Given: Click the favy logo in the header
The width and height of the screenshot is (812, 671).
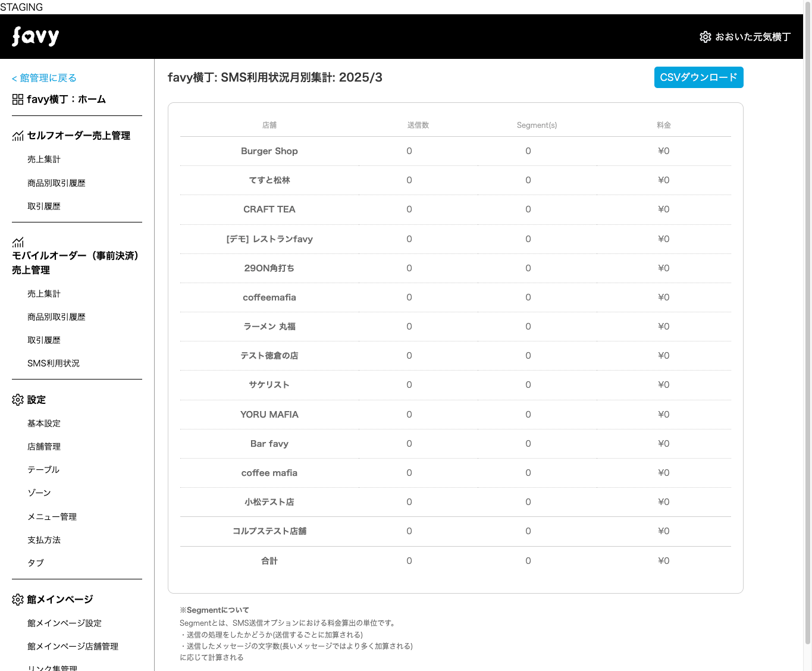Looking at the screenshot, I should [x=36, y=36].
